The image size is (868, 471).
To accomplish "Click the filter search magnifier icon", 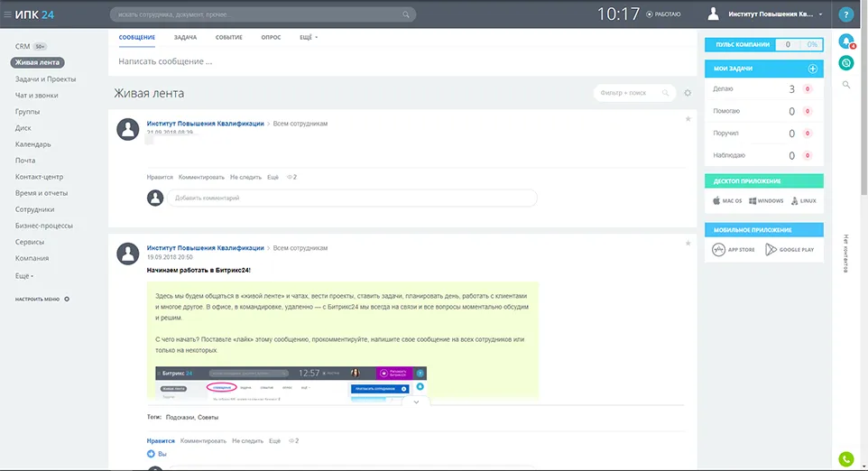I will pyautogui.click(x=665, y=93).
